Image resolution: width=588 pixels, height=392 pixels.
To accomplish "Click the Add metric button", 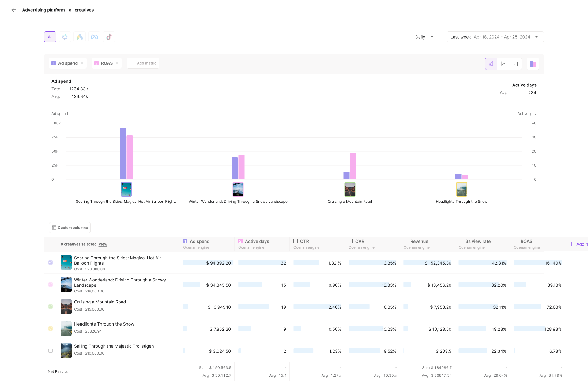I will point(143,63).
